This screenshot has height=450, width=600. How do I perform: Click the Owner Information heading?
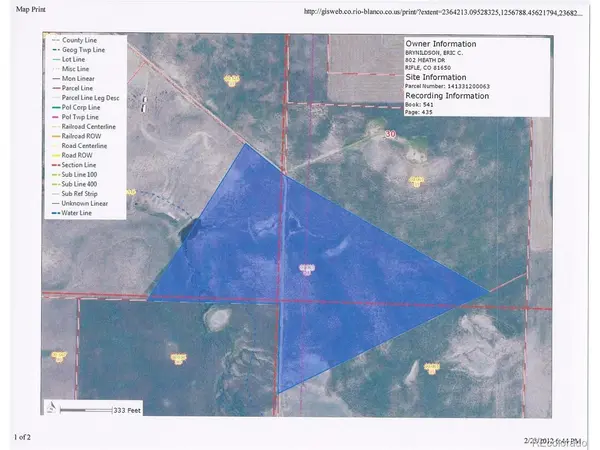click(x=441, y=44)
